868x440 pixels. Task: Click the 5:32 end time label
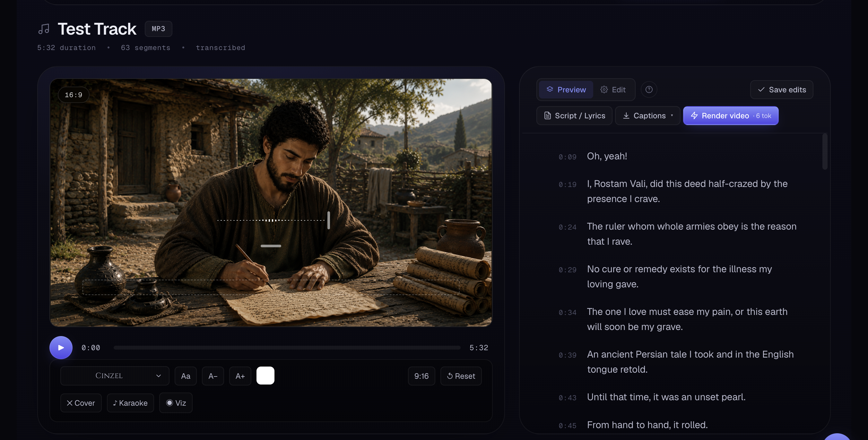(479, 347)
